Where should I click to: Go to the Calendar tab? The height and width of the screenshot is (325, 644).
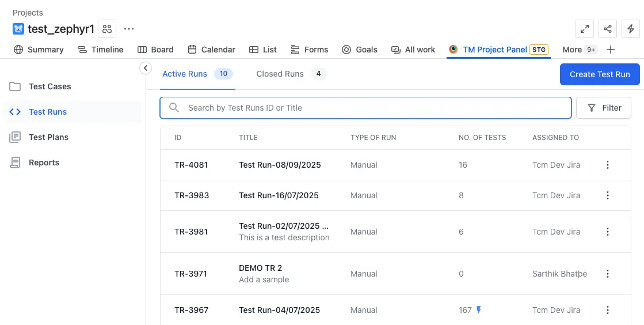pyautogui.click(x=212, y=50)
